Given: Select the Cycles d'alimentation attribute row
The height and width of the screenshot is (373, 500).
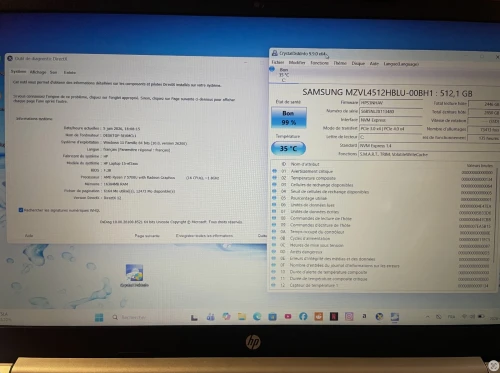Looking at the screenshot, I should (x=382, y=238).
